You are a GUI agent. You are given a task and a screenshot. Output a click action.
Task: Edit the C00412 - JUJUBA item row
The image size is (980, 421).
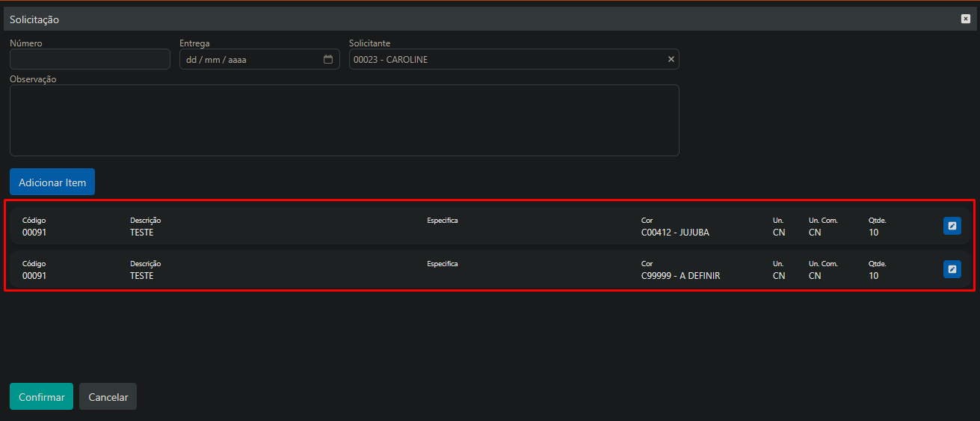coord(952,226)
